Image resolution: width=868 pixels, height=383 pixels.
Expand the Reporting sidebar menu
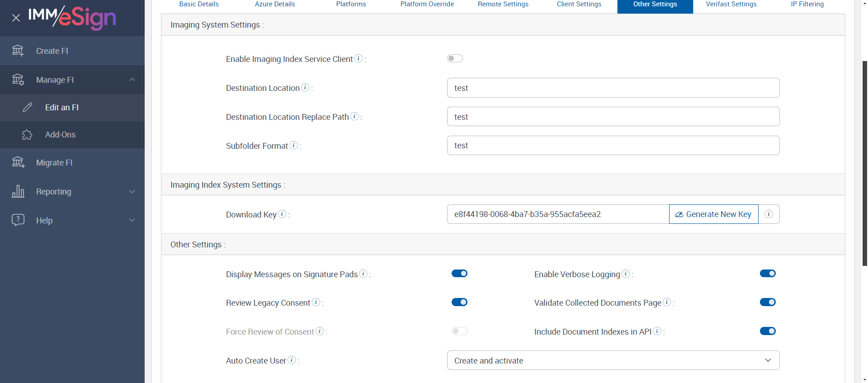coord(132,192)
